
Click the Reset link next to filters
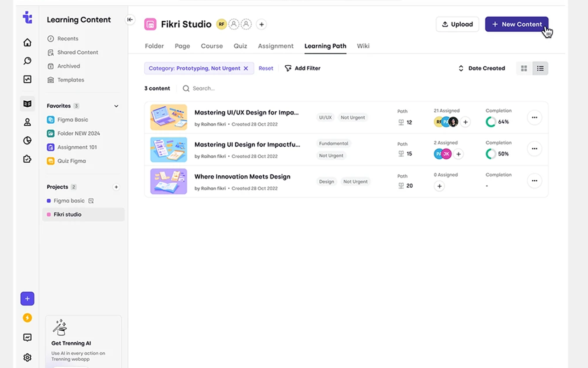(x=266, y=68)
